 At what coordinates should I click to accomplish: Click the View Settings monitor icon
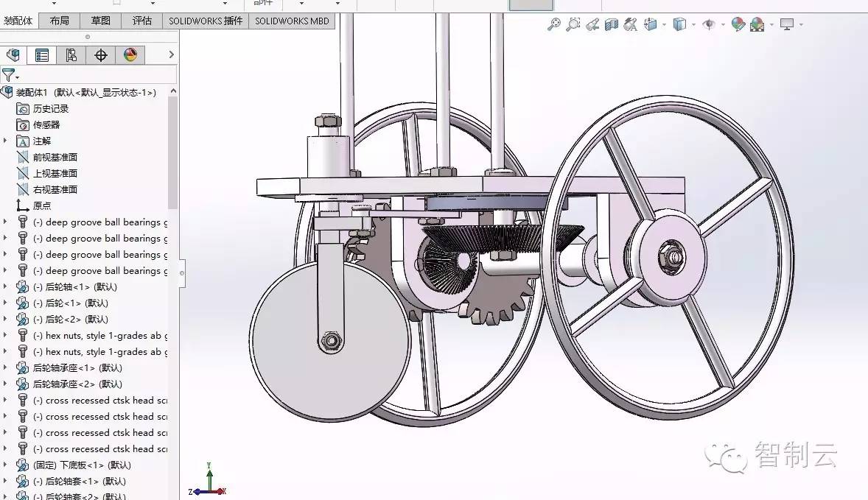pyautogui.click(x=787, y=24)
